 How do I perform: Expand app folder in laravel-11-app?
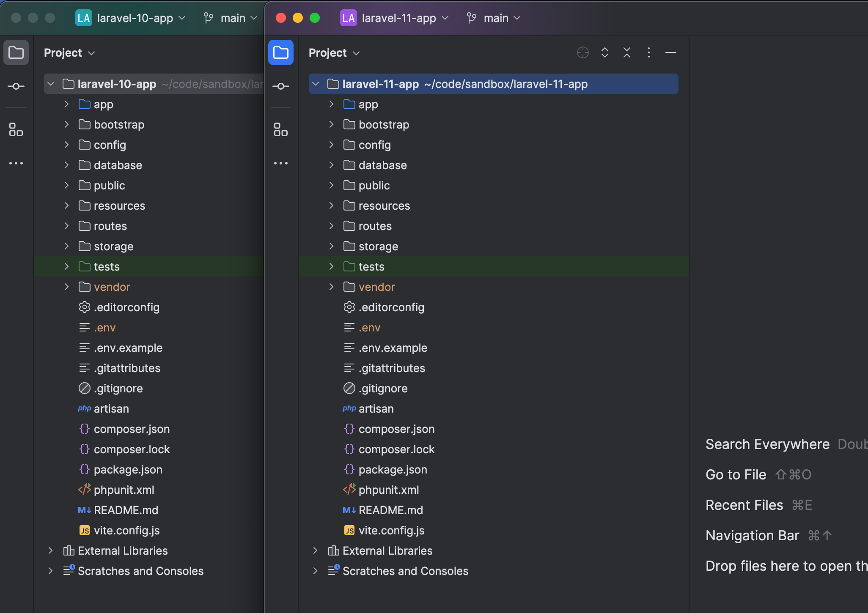click(x=332, y=104)
